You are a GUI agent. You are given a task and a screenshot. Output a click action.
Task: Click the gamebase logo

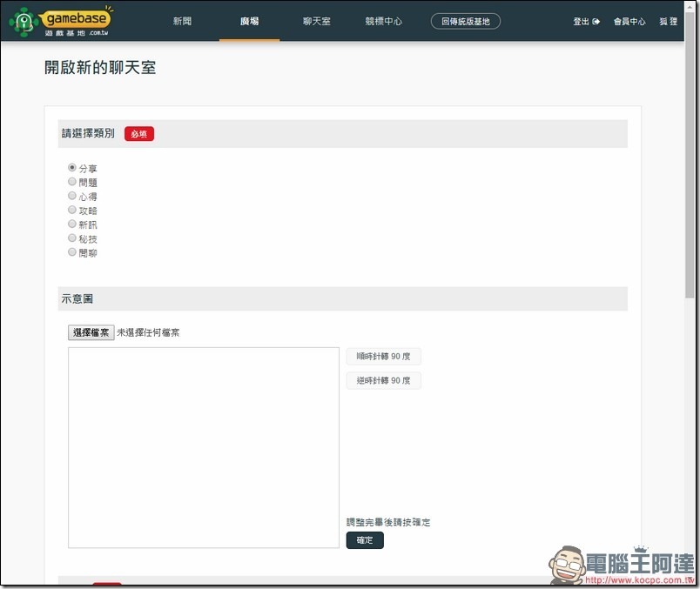60,22
